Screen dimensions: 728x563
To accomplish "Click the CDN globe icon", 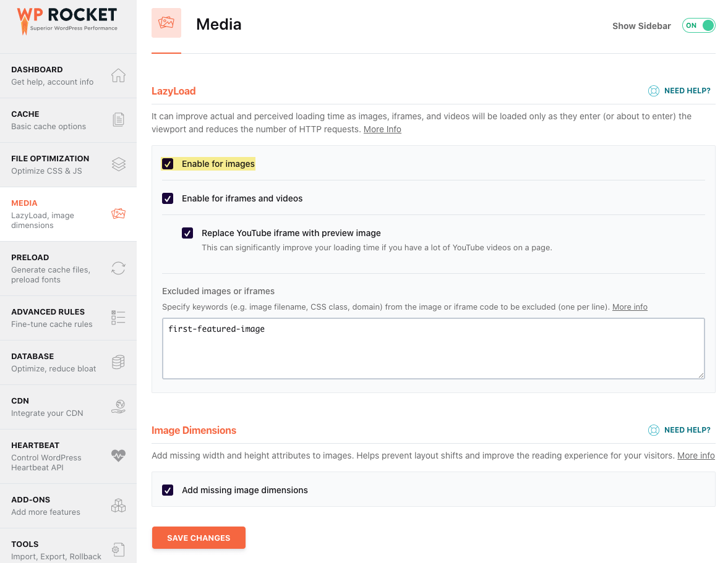I will [x=118, y=406].
